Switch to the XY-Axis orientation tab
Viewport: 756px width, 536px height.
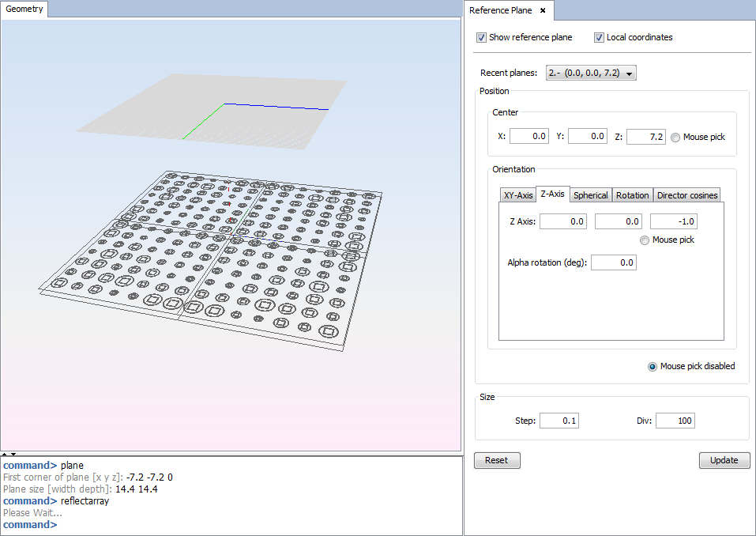point(518,195)
